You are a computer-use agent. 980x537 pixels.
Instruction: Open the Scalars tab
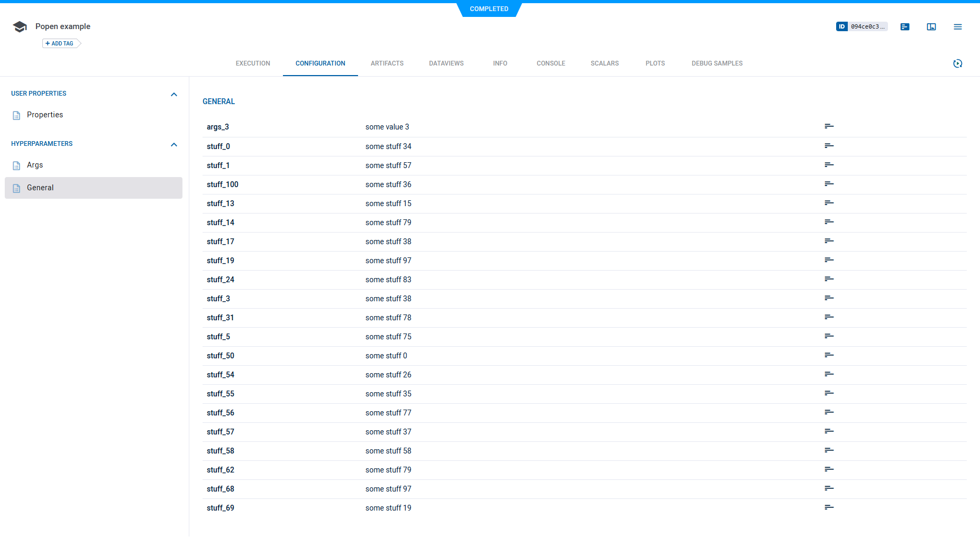click(x=604, y=63)
